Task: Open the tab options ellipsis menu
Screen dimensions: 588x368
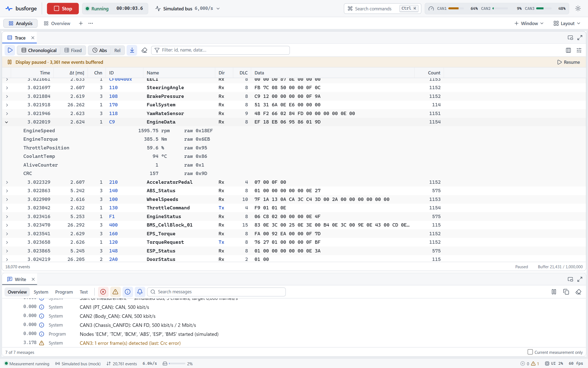Action: pos(91,23)
